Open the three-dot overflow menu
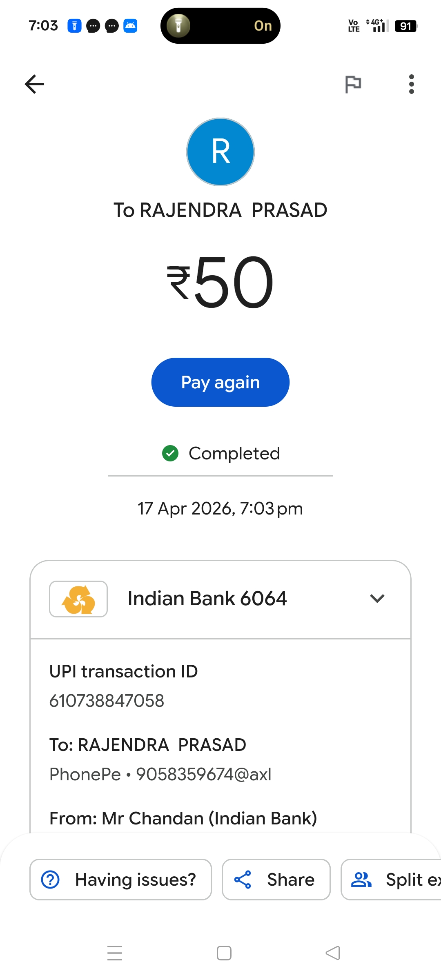441x980 pixels. tap(411, 84)
